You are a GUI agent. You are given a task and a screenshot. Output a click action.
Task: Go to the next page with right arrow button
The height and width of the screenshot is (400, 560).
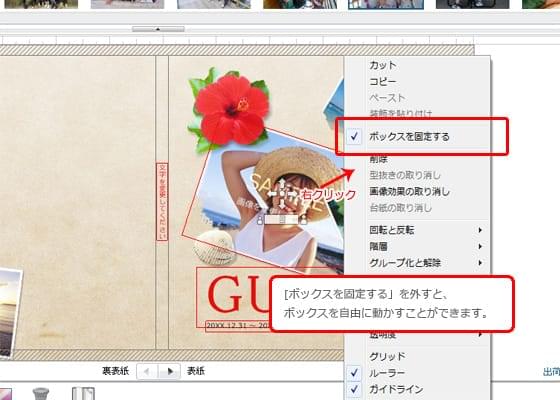[169, 371]
